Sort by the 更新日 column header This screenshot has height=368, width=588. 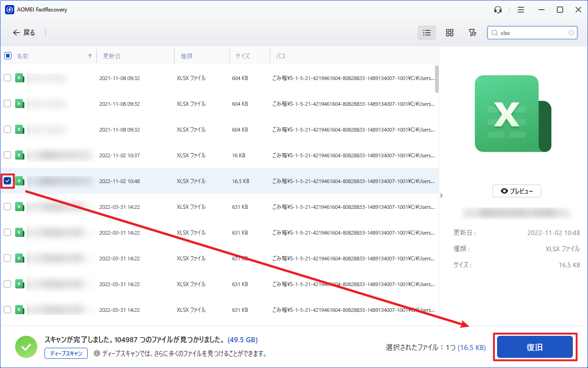[x=112, y=56]
